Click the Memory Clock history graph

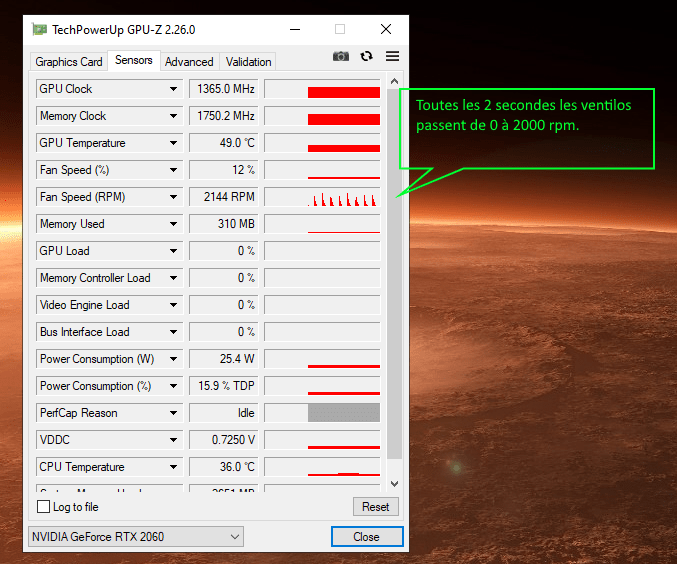click(322, 116)
